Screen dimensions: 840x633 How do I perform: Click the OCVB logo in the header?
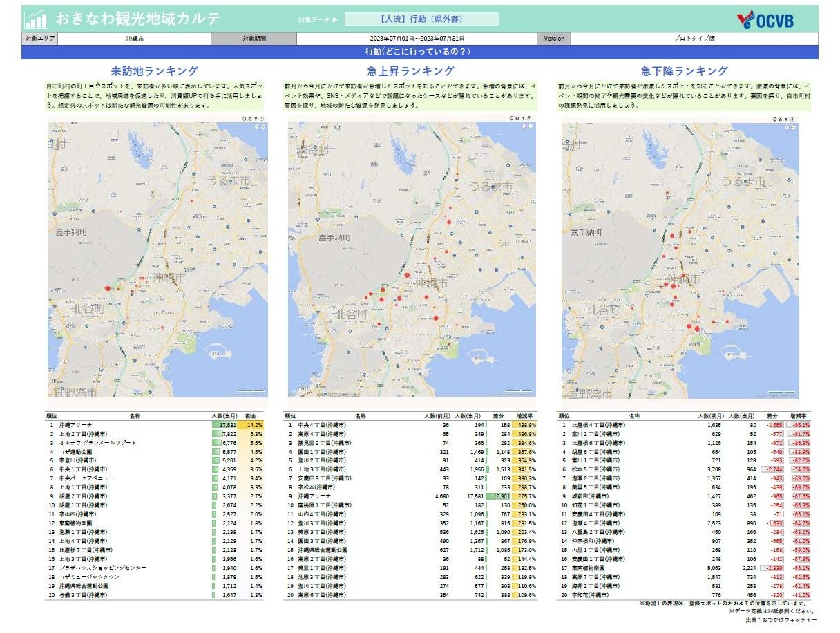pyautogui.click(x=765, y=19)
